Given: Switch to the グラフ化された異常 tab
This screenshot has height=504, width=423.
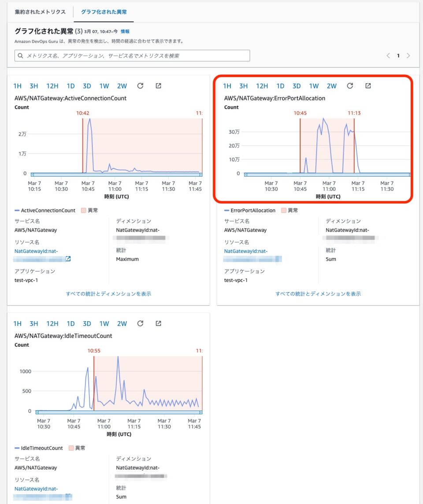Looking at the screenshot, I should tap(104, 12).
